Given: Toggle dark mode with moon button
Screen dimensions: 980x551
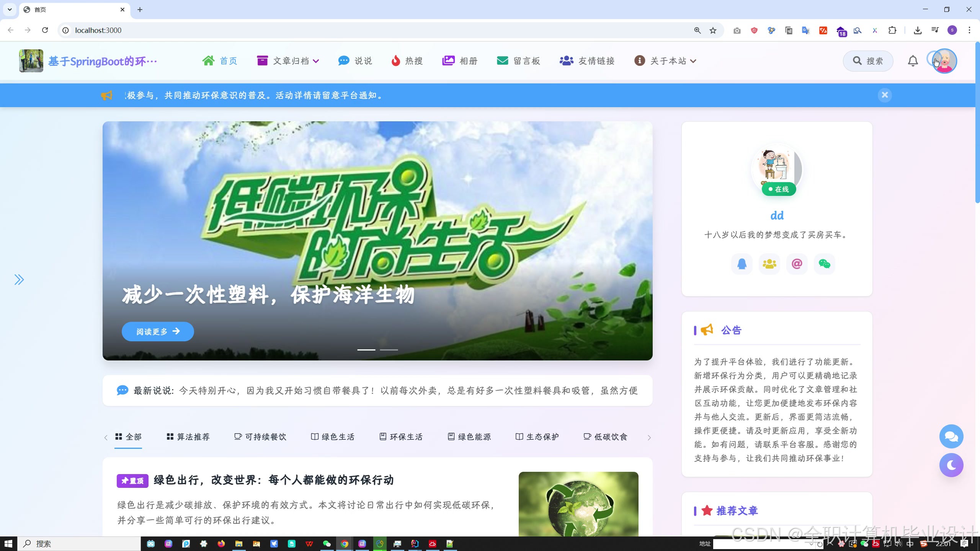Looking at the screenshot, I should [x=951, y=465].
